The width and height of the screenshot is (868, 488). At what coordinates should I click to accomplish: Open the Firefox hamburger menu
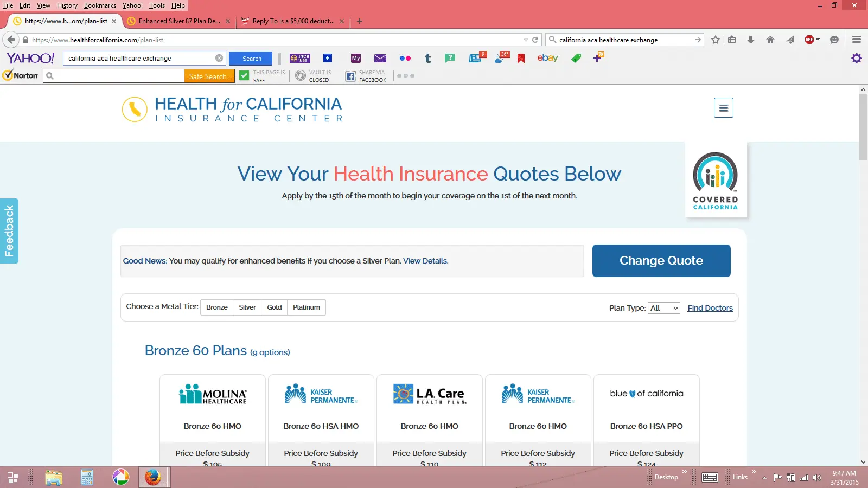[857, 40]
